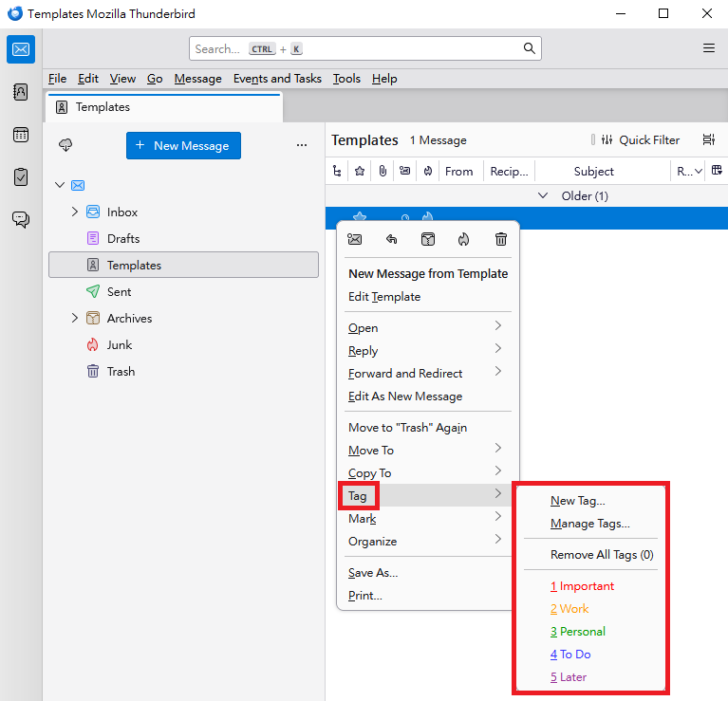This screenshot has height=701, width=728.
Task: Open the Tasks space icon
Action: (x=21, y=177)
